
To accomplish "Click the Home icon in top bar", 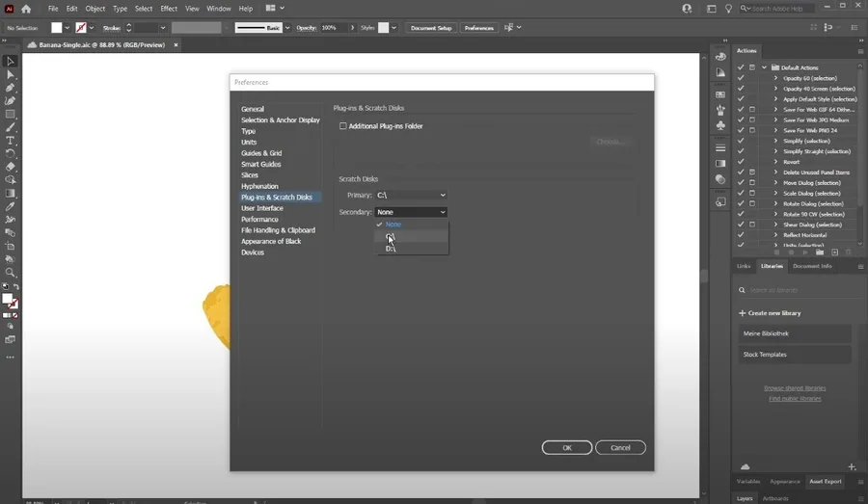I will (26, 9).
